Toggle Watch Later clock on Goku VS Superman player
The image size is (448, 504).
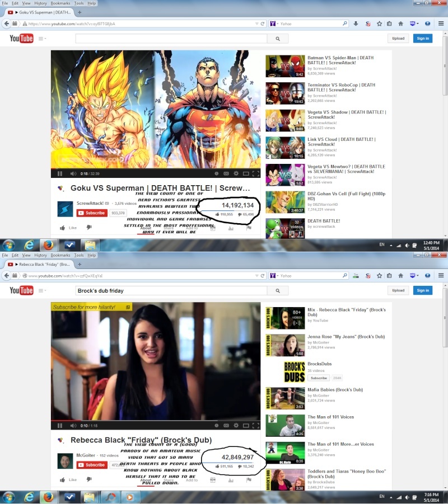217,173
